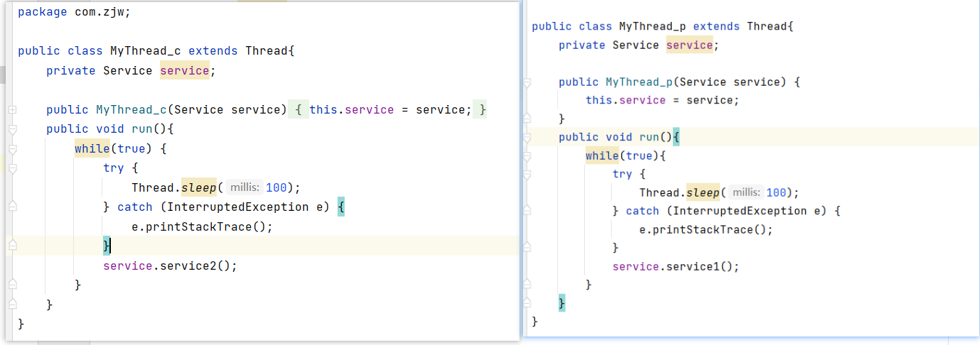Click the catch line fold marker in MyThread_c
The image size is (980, 345).
click(12, 207)
